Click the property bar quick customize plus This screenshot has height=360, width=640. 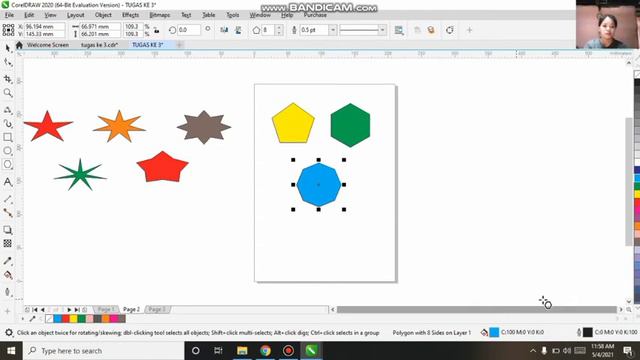tap(469, 30)
